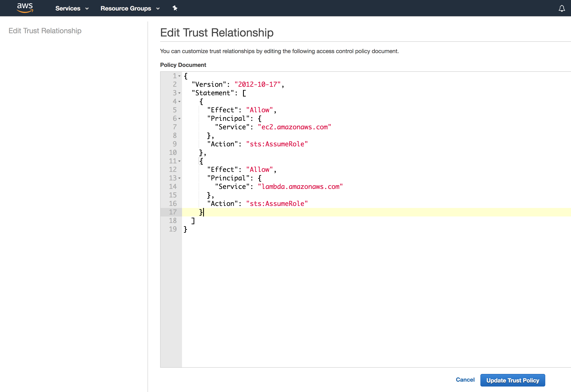Fold the first statement block line 4

(x=179, y=102)
